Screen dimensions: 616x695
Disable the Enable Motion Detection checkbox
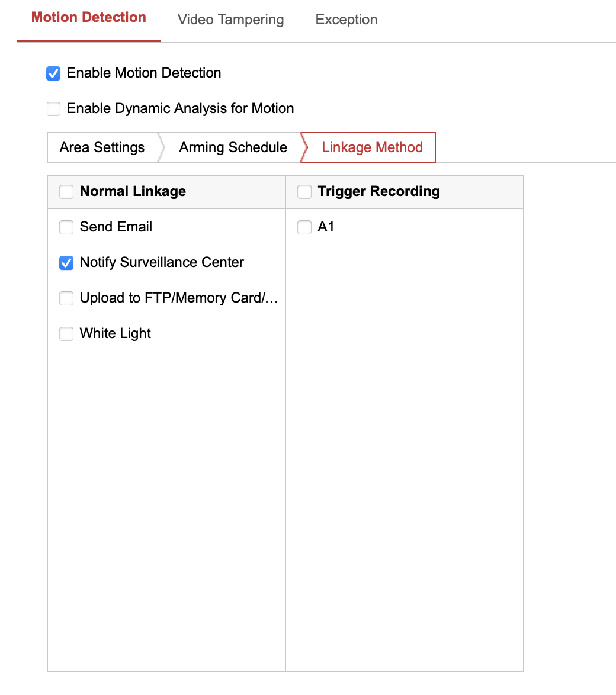(x=53, y=73)
